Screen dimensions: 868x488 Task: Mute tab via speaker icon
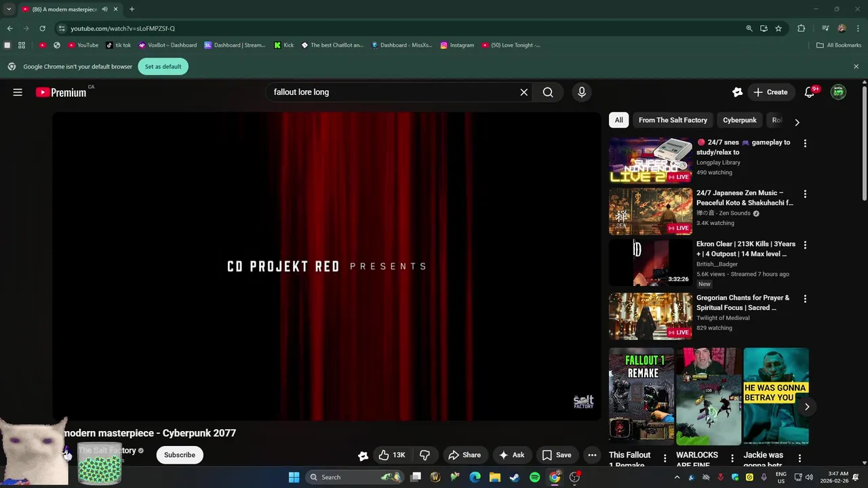point(104,9)
